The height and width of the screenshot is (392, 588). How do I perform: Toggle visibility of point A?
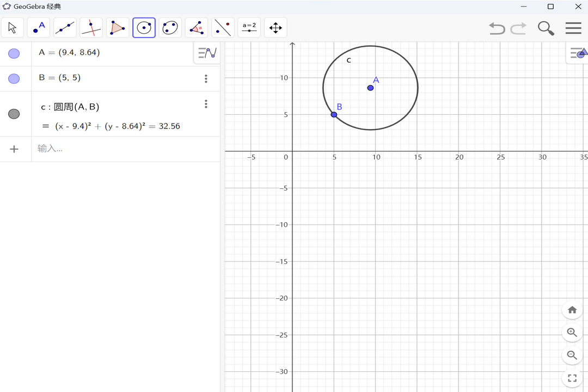click(x=14, y=53)
